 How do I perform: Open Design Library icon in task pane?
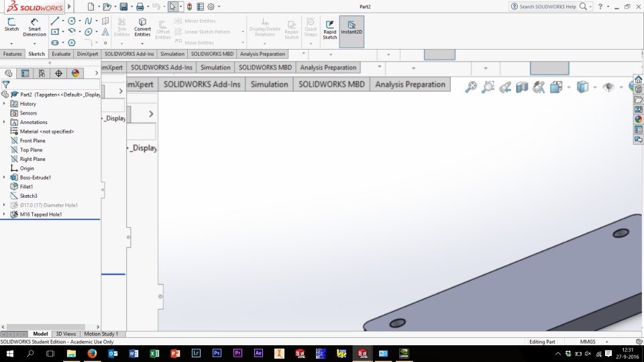coord(638,89)
